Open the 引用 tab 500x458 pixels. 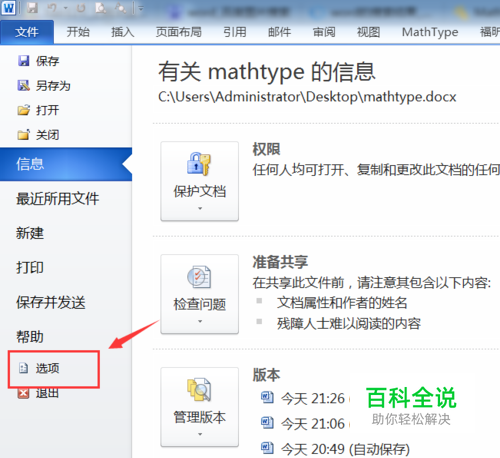[235, 32]
